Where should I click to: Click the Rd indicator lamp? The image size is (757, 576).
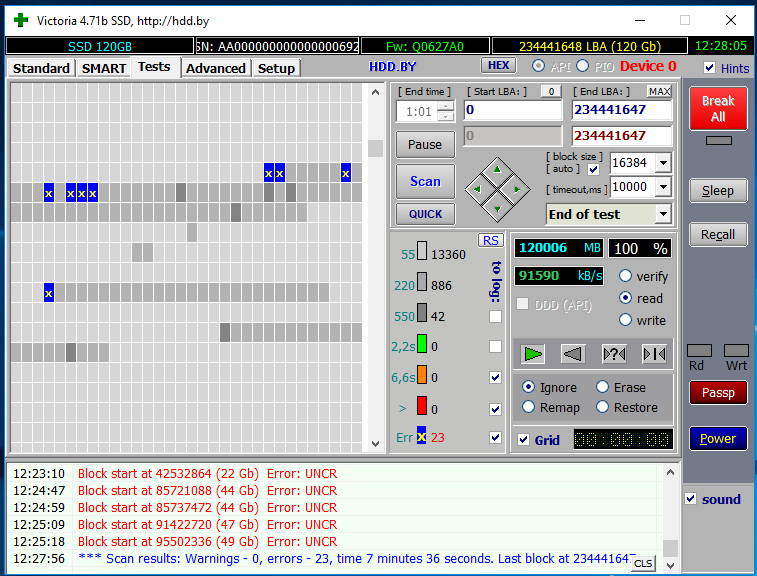point(699,351)
